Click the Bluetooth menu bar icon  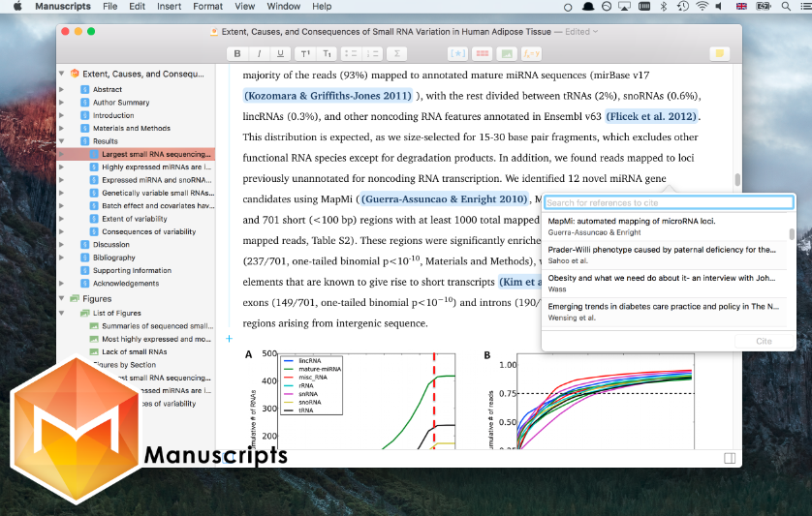coord(664,6)
